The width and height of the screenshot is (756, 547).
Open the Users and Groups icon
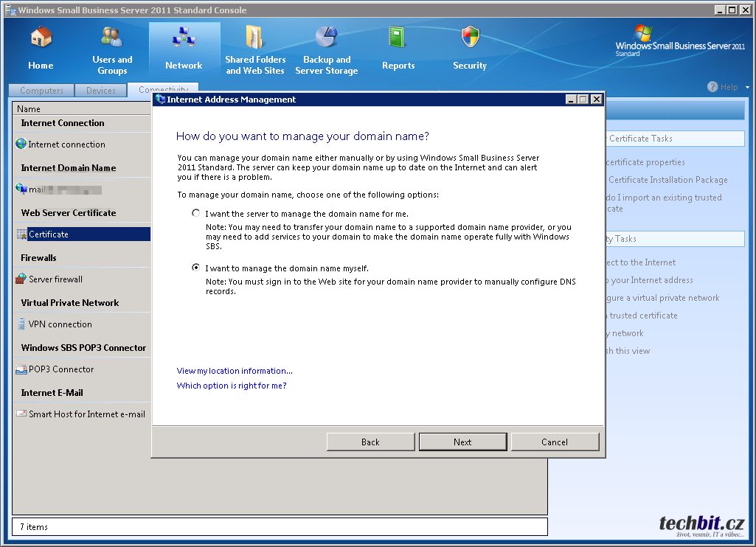[112, 36]
